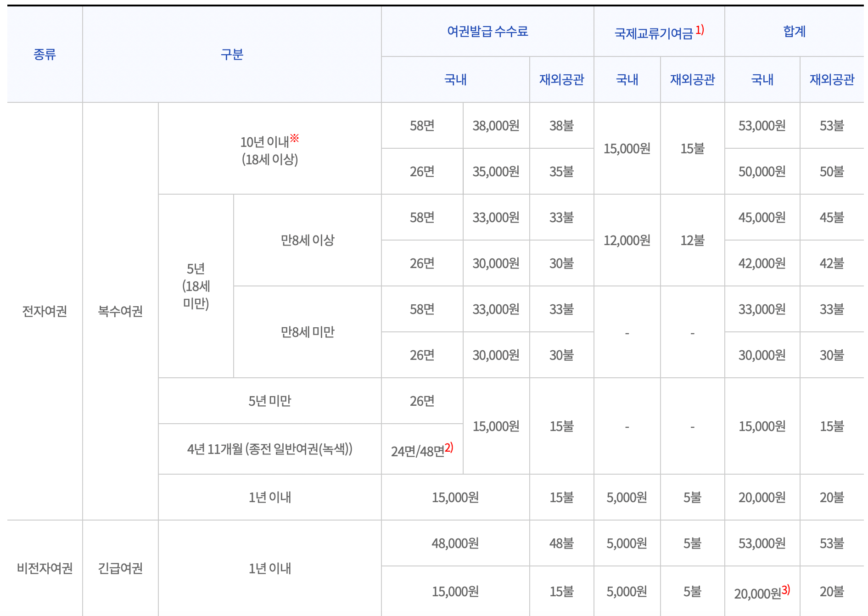The image size is (868, 616).
Task: Click 재외공관 subheader under 여권발급 수수료
Action: 561,79
